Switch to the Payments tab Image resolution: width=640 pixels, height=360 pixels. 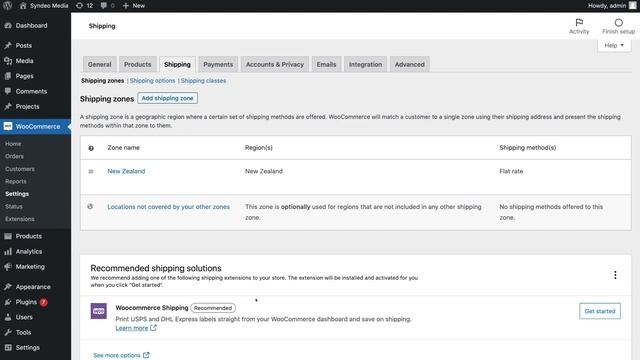tap(218, 64)
